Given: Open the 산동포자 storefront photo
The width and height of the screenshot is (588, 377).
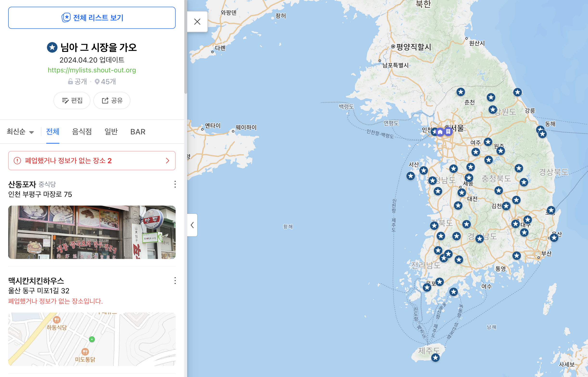Looking at the screenshot, I should 92,232.
